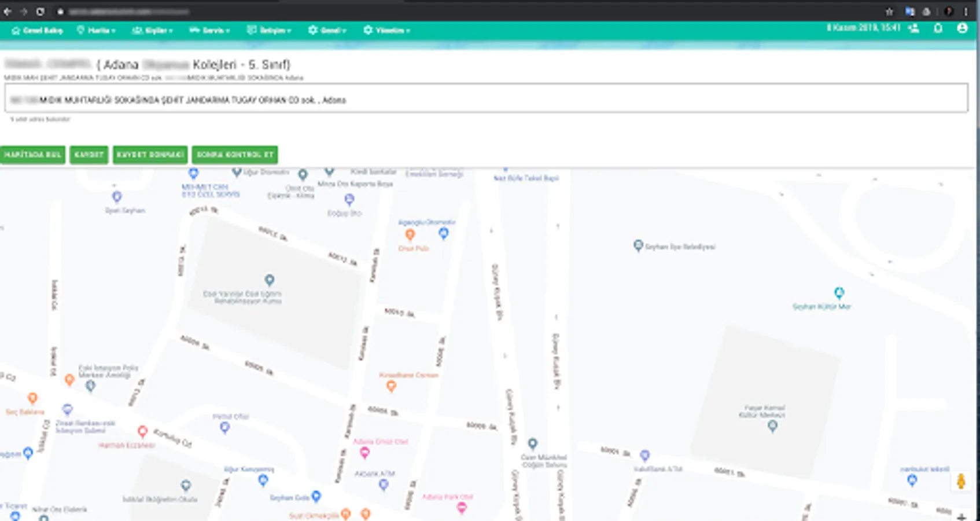Reload the page with the refresh icon

point(40,12)
